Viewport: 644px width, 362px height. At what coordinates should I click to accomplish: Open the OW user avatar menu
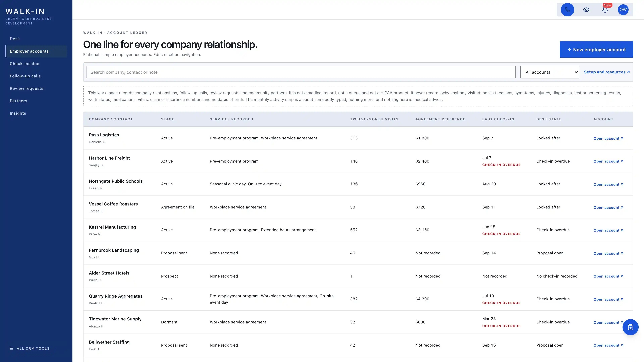pos(623,10)
